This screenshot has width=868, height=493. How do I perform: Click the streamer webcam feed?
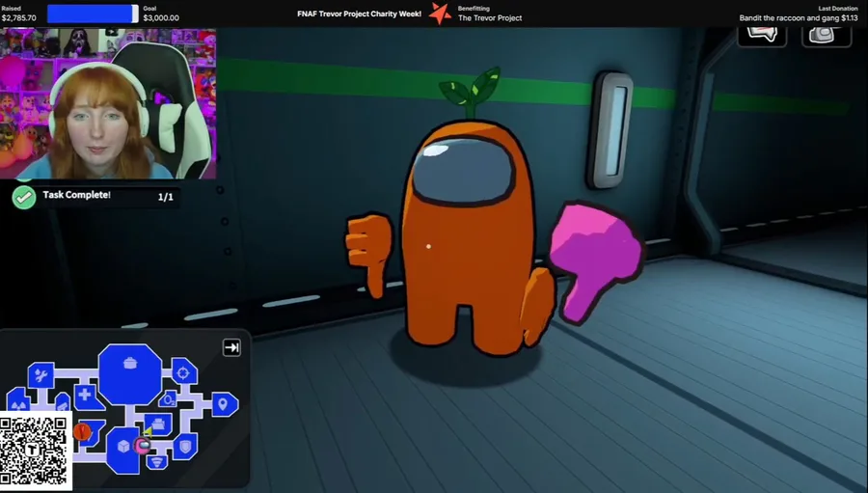pos(108,103)
